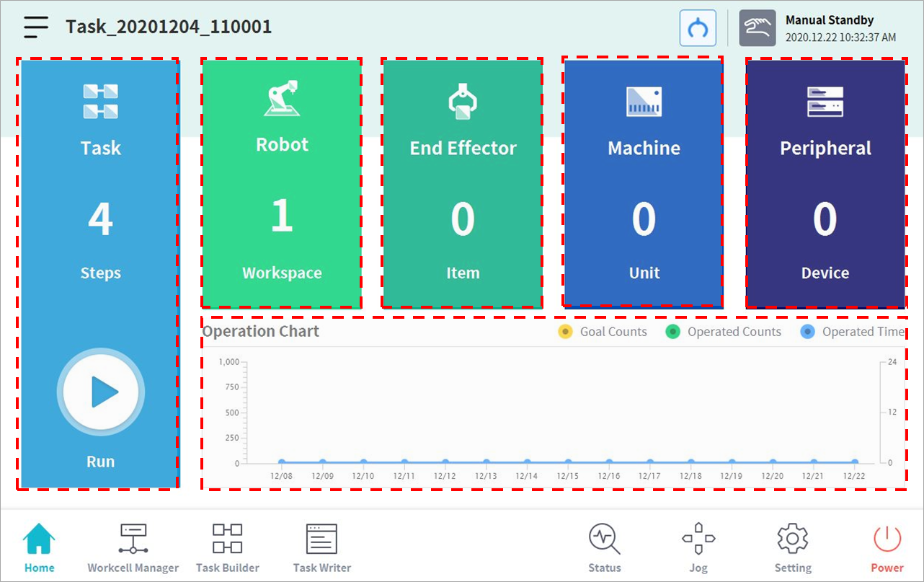Viewport: 924px width, 582px height.
Task: Click the Manual Standby hand icon
Action: (x=757, y=28)
